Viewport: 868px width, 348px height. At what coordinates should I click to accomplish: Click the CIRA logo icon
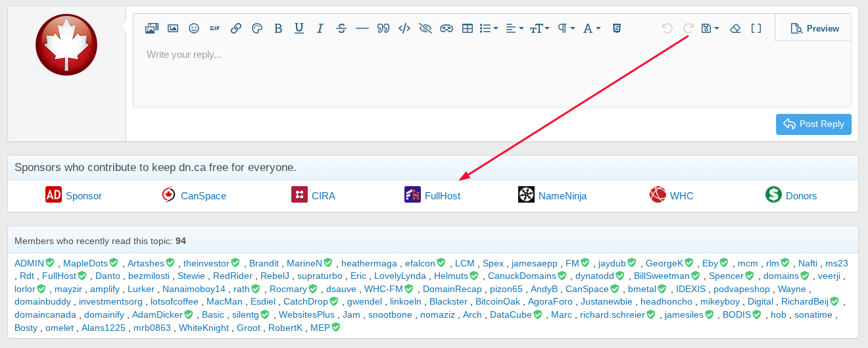click(x=299, y=194)
